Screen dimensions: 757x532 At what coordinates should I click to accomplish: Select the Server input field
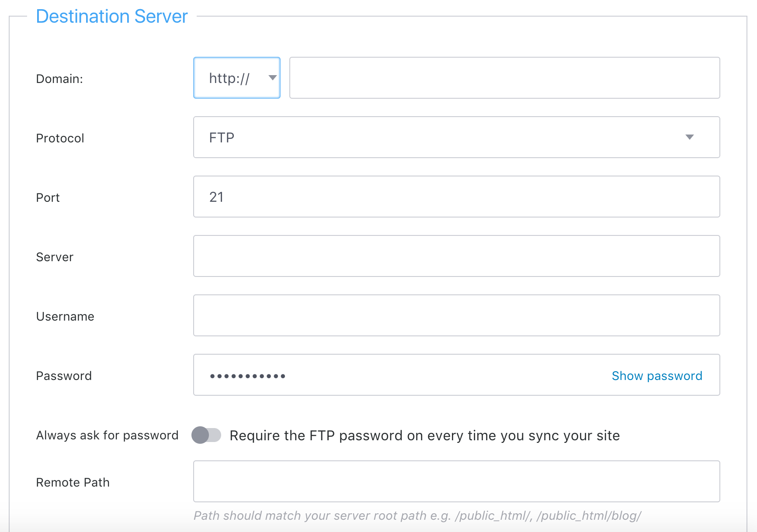456,256
